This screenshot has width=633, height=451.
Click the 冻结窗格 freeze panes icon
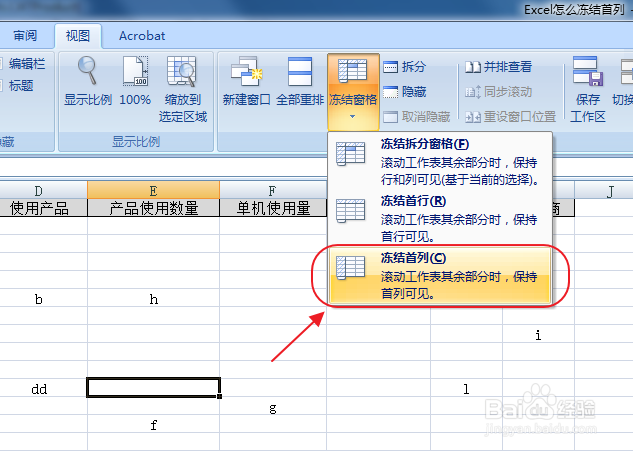352,70
